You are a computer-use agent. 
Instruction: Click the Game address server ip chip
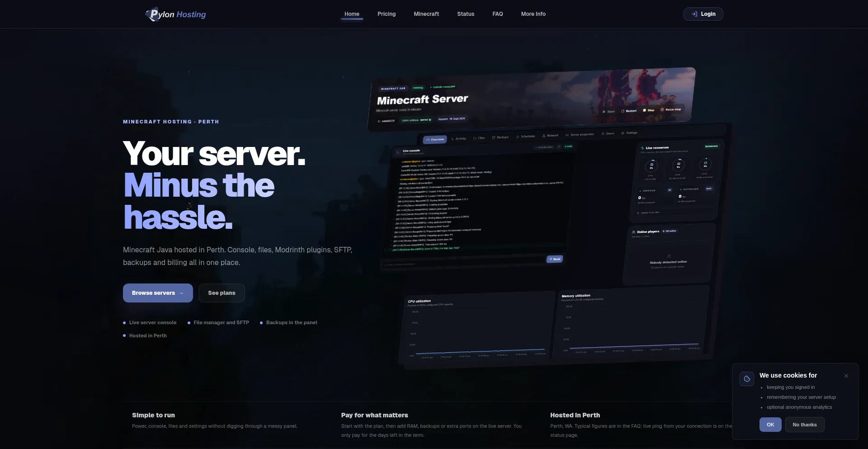pos(416,120)
